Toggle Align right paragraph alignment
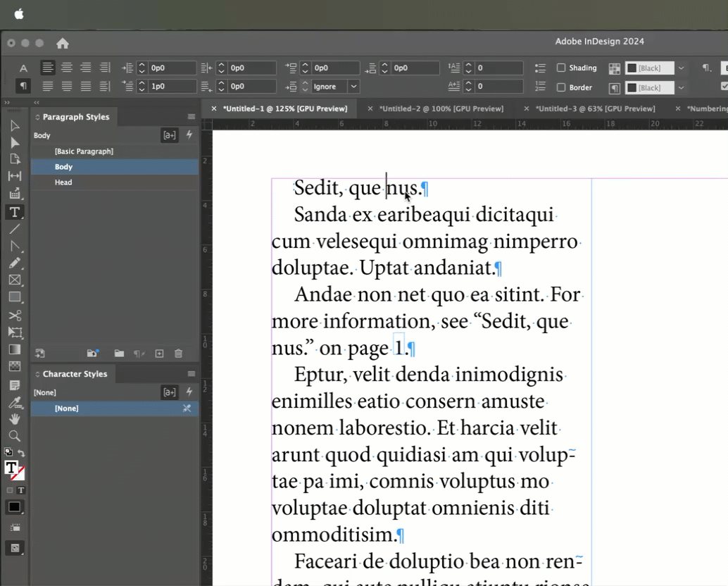The image size is (728, 586). pos(86,68)
